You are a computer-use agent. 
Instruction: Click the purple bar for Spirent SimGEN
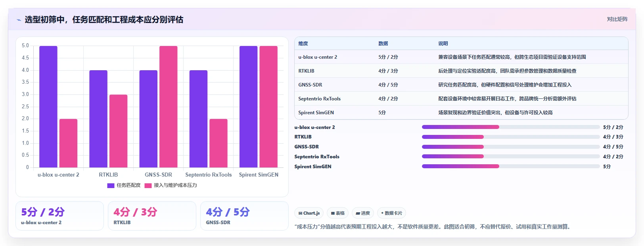tap(248, 107)
